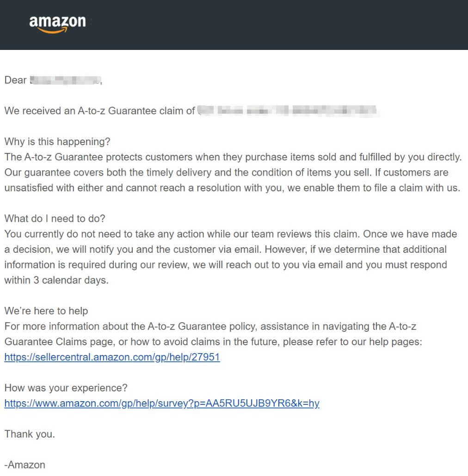This screenshot has height=476, width=468.
Task: Click the "Thank you." closing line
Action: point(30,434)
